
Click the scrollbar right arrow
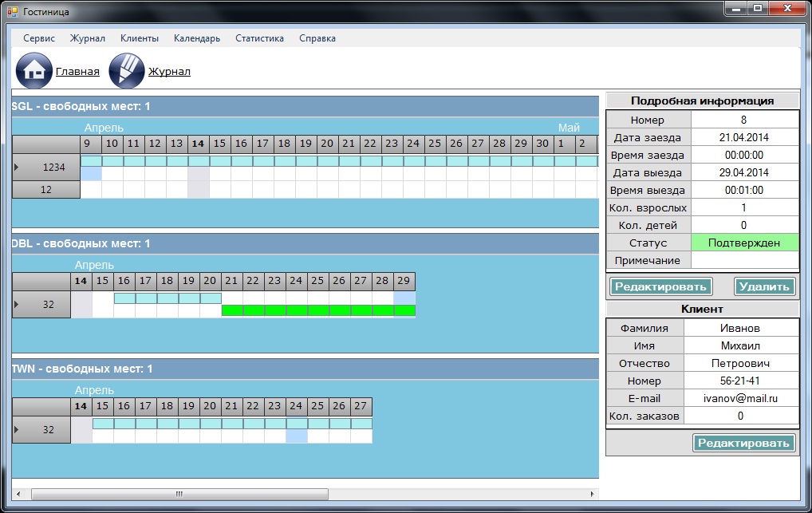[592, 494]
